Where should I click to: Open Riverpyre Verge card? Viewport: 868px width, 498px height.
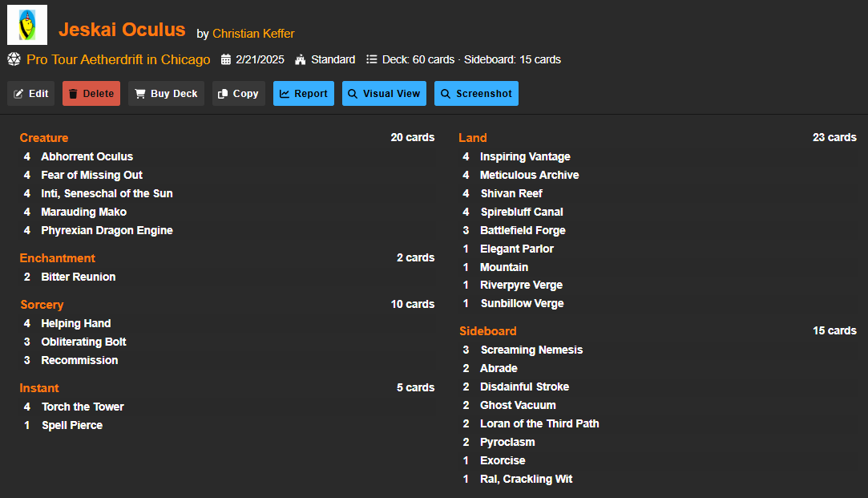522,285
